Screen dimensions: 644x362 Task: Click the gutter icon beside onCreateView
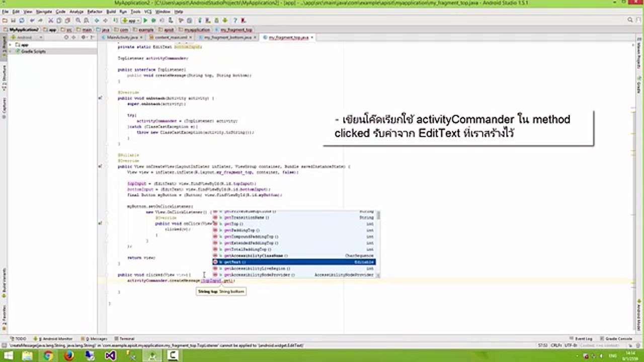coord(101,166)
